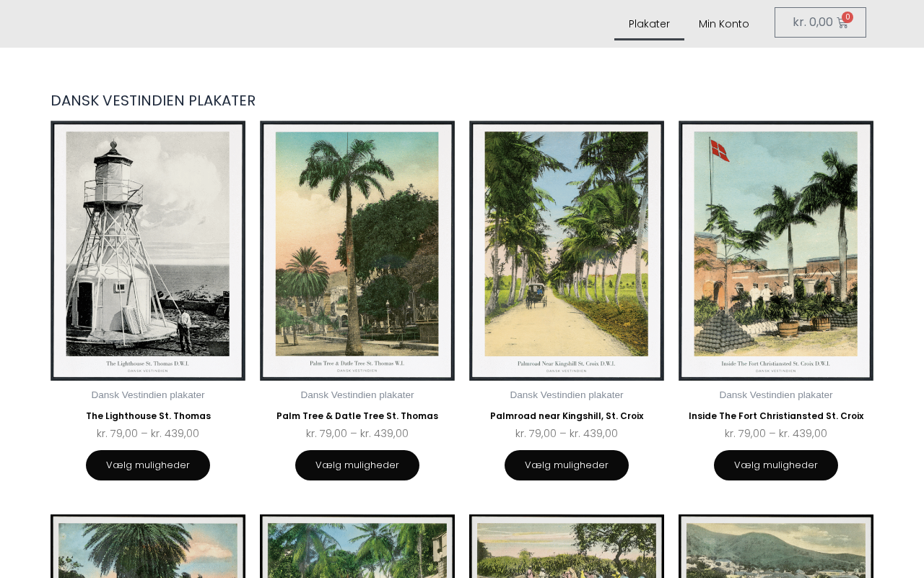Open Palmroad near Kingshill poster image

(x=567, y=251)
